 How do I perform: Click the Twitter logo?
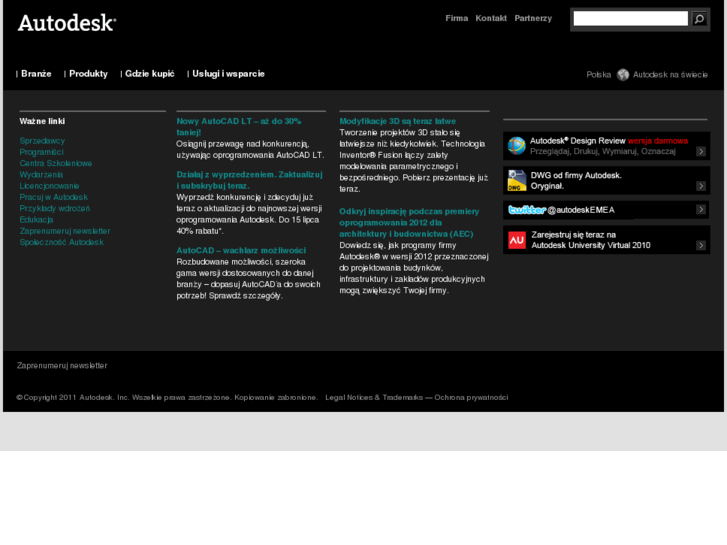tap(527, 210)
